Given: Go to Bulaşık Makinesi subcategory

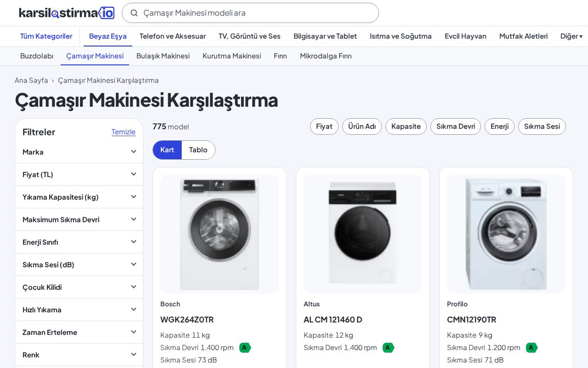Looking at the screenshot, I should click(163, 56).
